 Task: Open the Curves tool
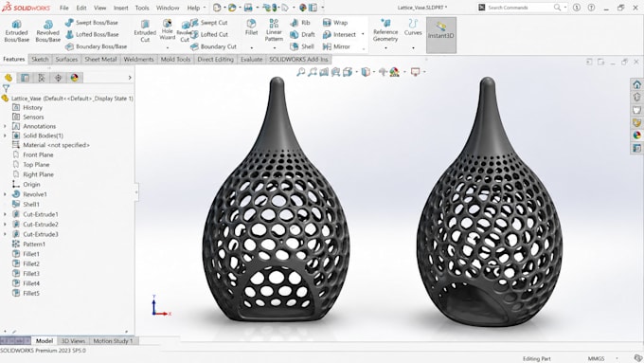(413, 27)
